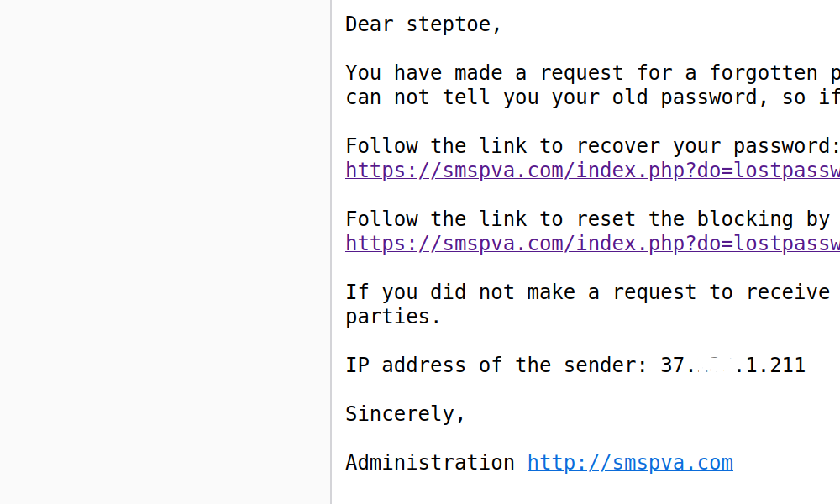Open the password recovery link under 'recover your password'
840x504 pixels.
[592, 171]
